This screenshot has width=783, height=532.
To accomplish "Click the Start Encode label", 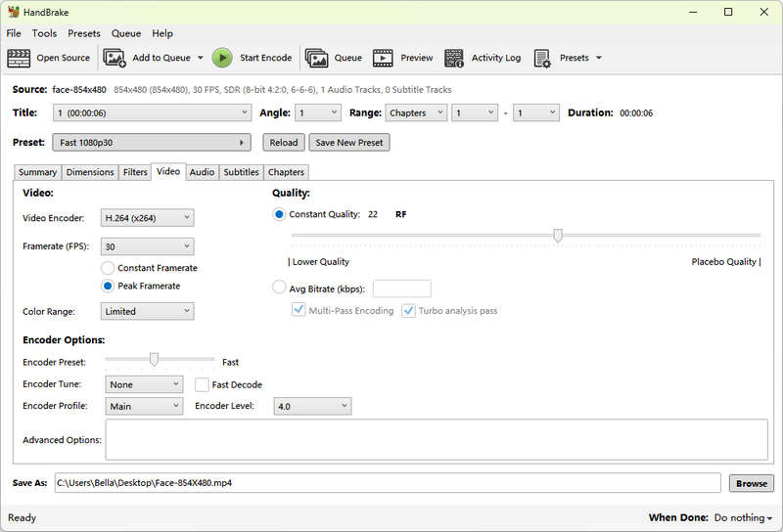I will [x=265, y=58].
